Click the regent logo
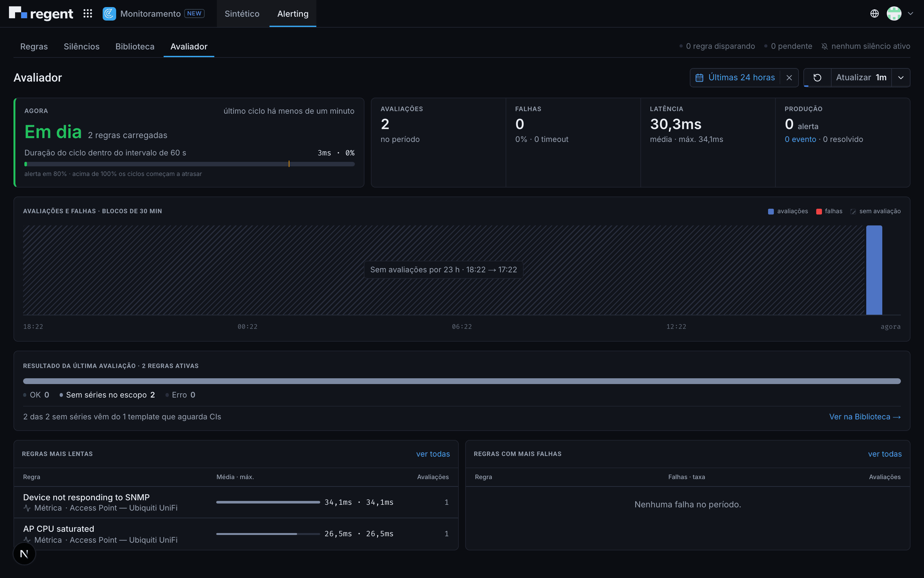This screenshot has height=578, width=924. (41, 13)
